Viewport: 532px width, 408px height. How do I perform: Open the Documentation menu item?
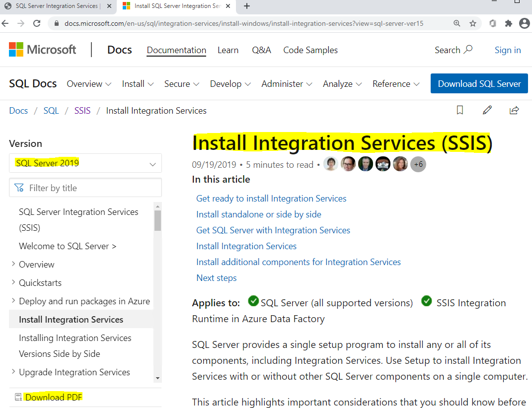(x=176, y=50)
